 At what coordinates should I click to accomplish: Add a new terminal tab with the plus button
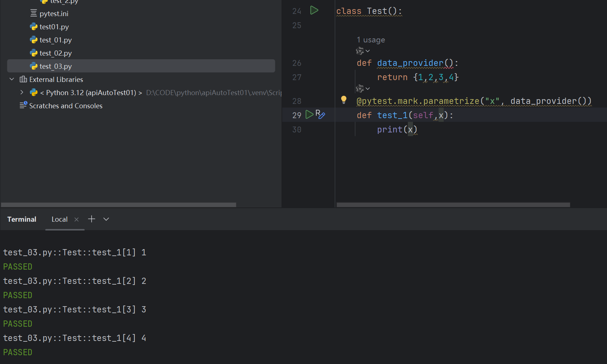coord(92,219)
